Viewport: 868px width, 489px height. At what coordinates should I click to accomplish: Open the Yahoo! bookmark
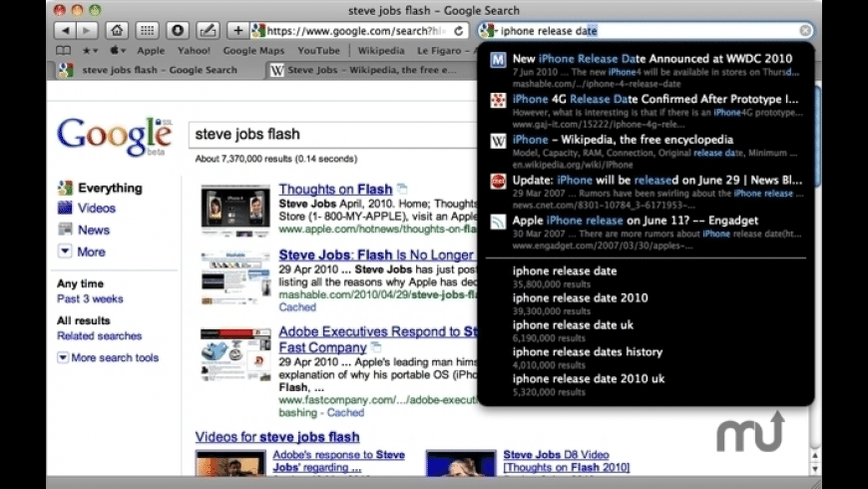coord(194,50)
